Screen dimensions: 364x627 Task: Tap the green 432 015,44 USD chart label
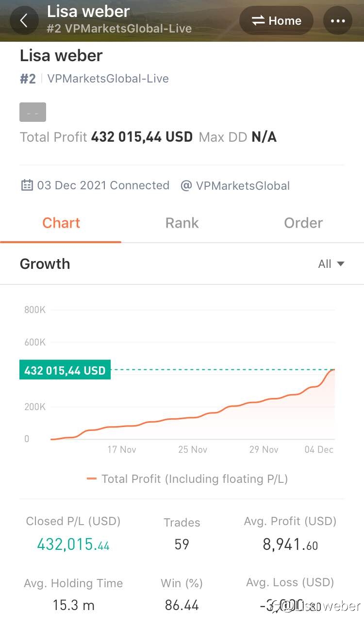65,370
